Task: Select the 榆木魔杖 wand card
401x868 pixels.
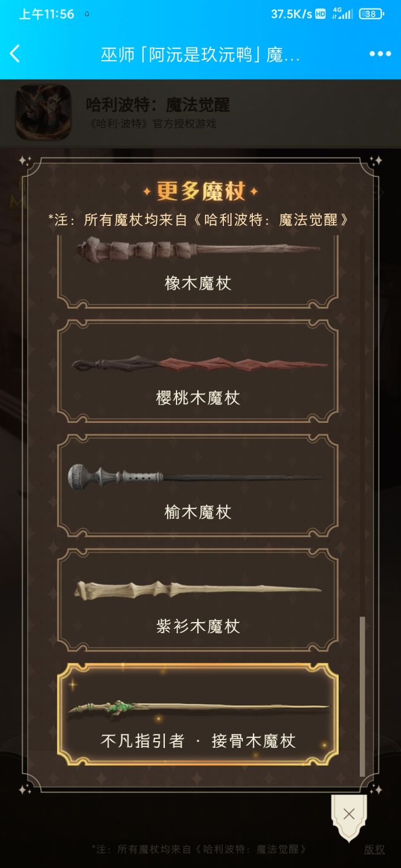Action: click(198, 486)
